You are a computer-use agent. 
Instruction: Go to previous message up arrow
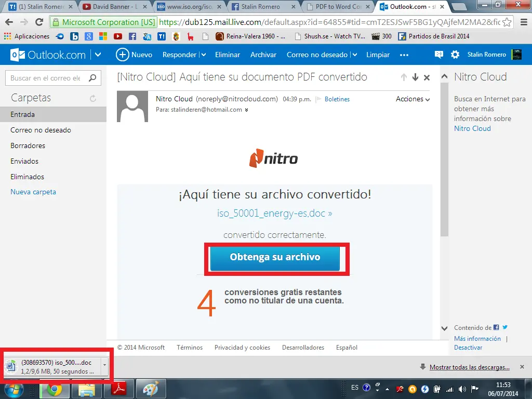pos(404,77)
